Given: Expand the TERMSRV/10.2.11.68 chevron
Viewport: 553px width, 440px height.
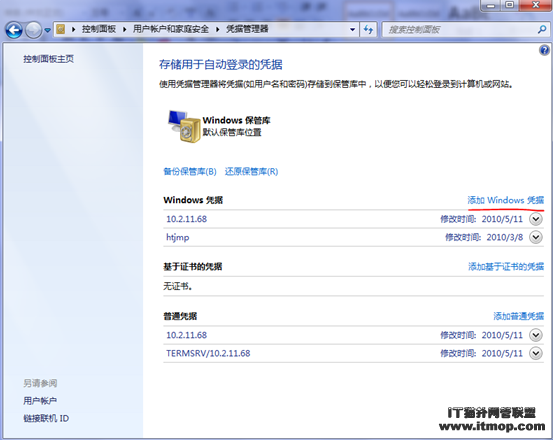Looking at the screenshot, I should coord(536,353).
